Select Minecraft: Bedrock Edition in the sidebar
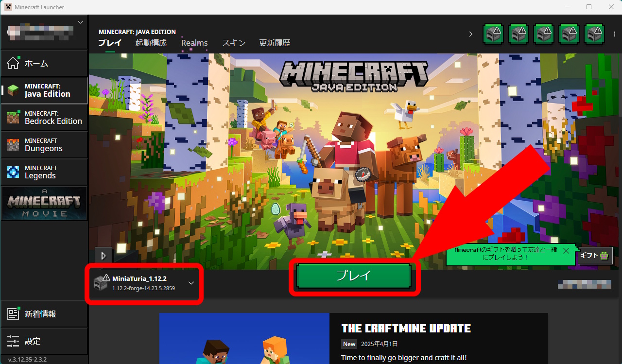Screen dimensions: 622x364 44,118
